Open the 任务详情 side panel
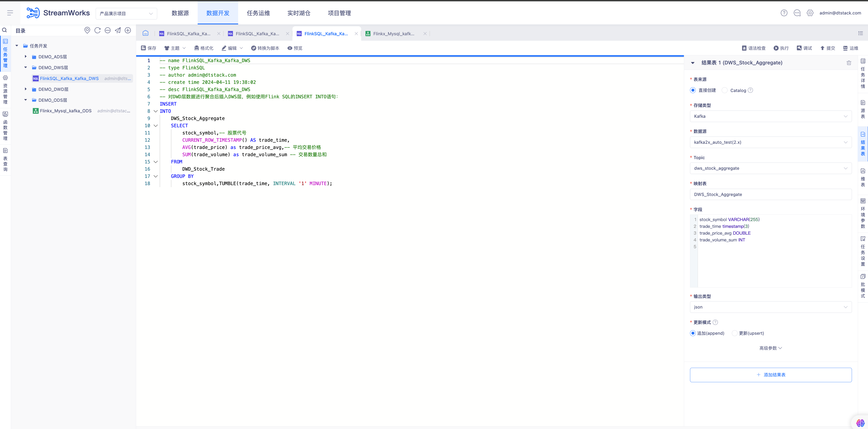This screenshot has height=429, width=868. 863,73
